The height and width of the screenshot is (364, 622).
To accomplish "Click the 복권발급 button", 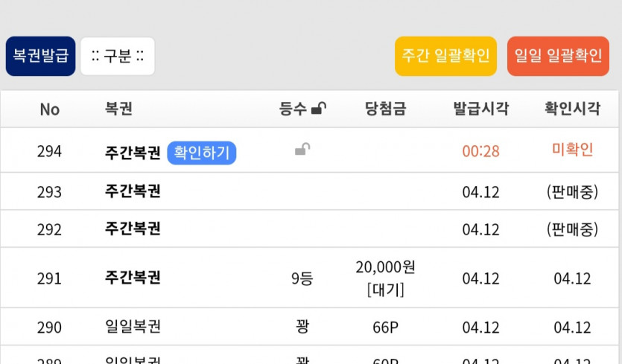I will point(40,57).
